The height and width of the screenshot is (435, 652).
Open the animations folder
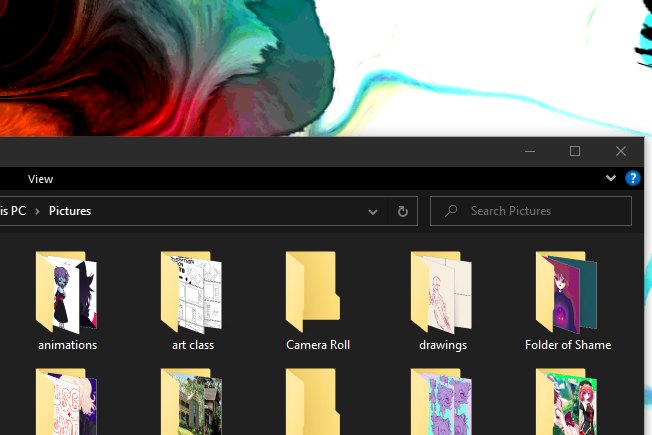click(x=67, y=293)
